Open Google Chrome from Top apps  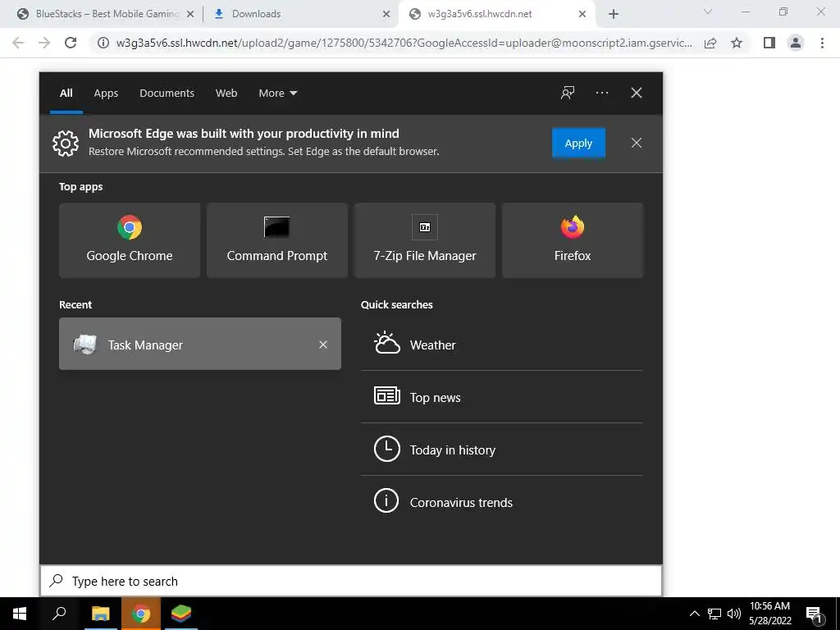(x=129, y=240)
